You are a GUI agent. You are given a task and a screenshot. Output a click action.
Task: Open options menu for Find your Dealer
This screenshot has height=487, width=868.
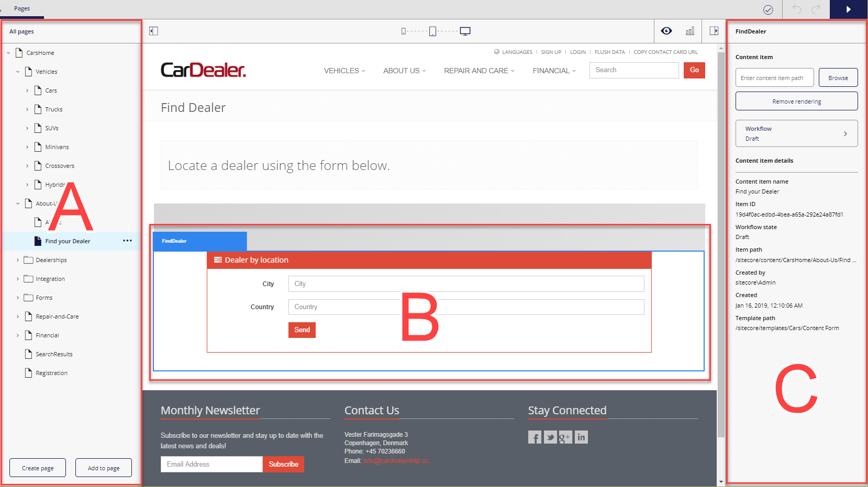coord(127,241)
